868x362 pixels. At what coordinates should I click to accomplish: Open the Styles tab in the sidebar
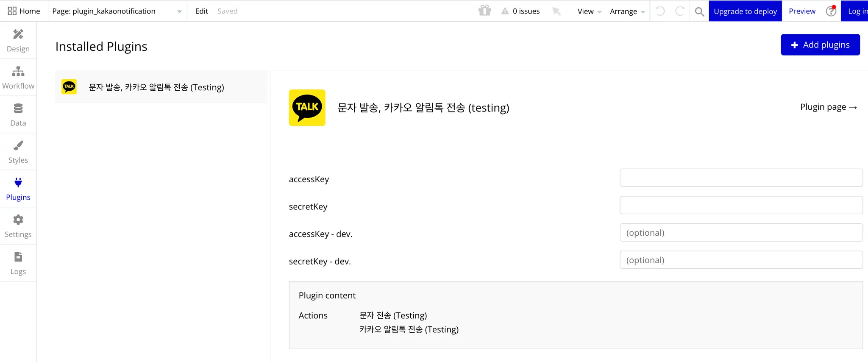18,152
